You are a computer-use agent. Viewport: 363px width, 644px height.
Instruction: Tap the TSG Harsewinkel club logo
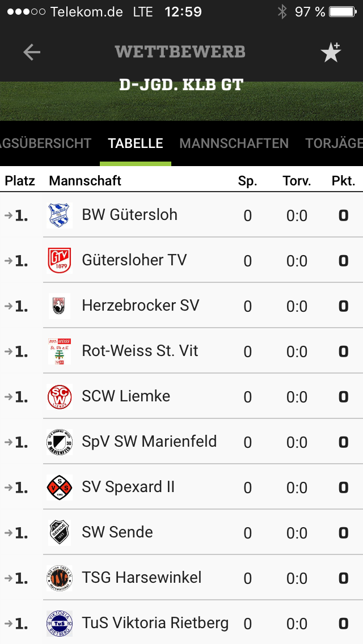(59, 578)
